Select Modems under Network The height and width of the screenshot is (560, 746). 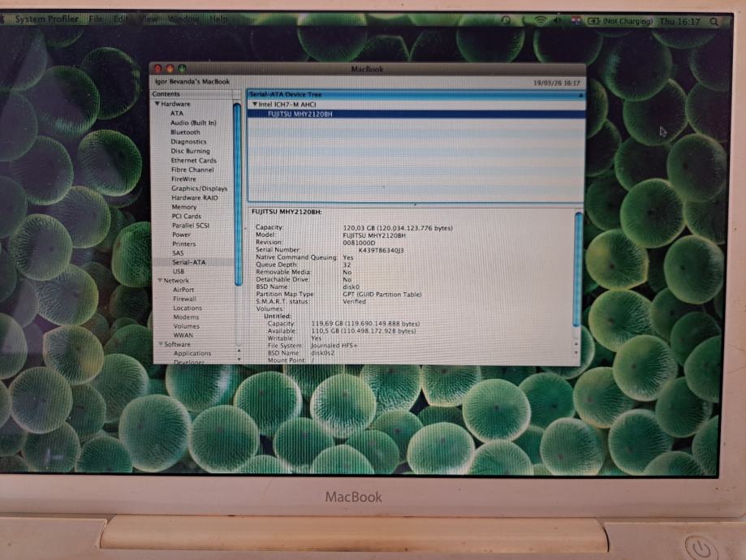(x=186, y=317)
